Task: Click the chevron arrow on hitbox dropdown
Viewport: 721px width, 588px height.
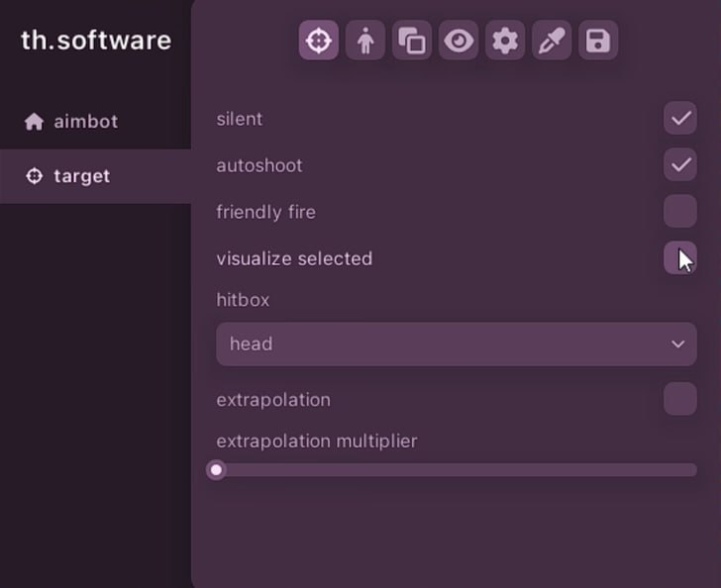Action: tap(678, 344)
